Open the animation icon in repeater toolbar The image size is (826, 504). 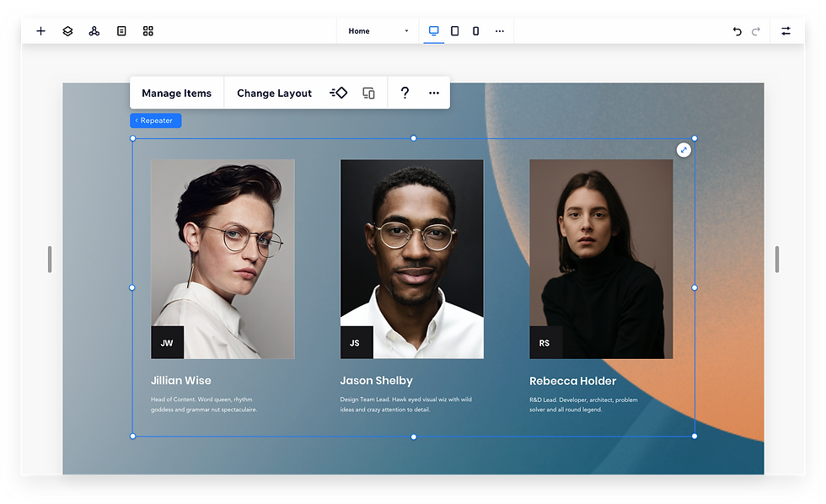339,94
